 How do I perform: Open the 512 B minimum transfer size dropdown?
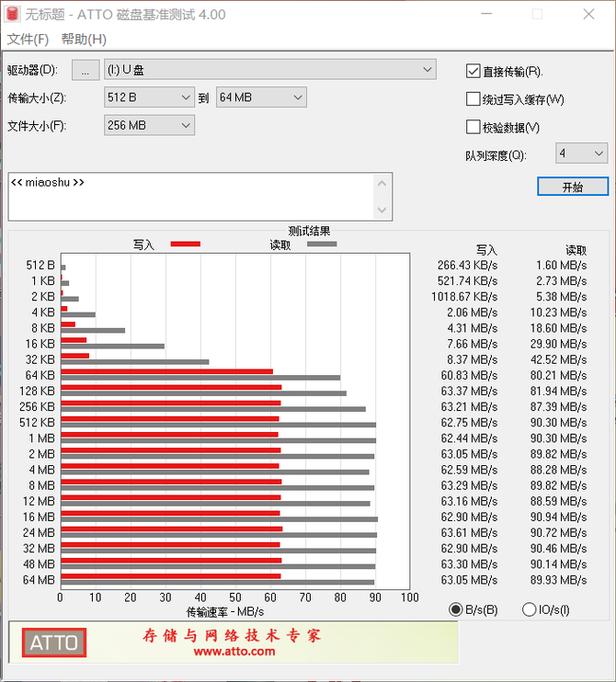pyautogui.click(x=186, y=97)
